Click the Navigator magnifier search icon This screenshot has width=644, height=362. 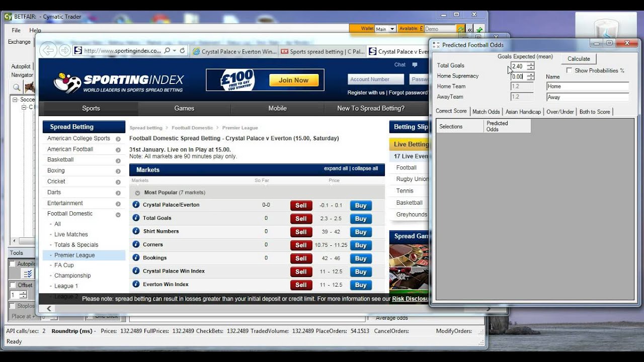17,87
